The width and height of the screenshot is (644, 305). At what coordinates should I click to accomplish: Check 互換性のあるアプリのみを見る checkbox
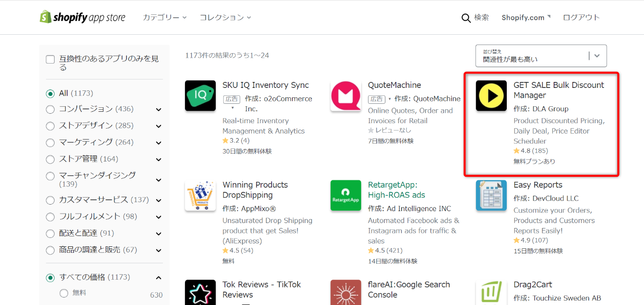click(50, 60)
